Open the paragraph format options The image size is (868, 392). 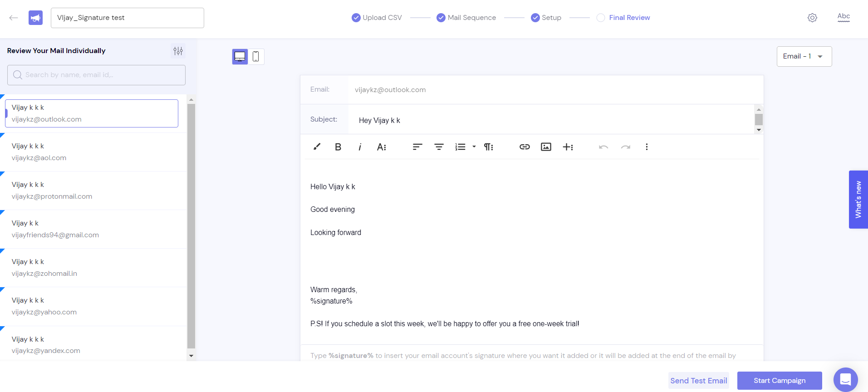[489, 147]
